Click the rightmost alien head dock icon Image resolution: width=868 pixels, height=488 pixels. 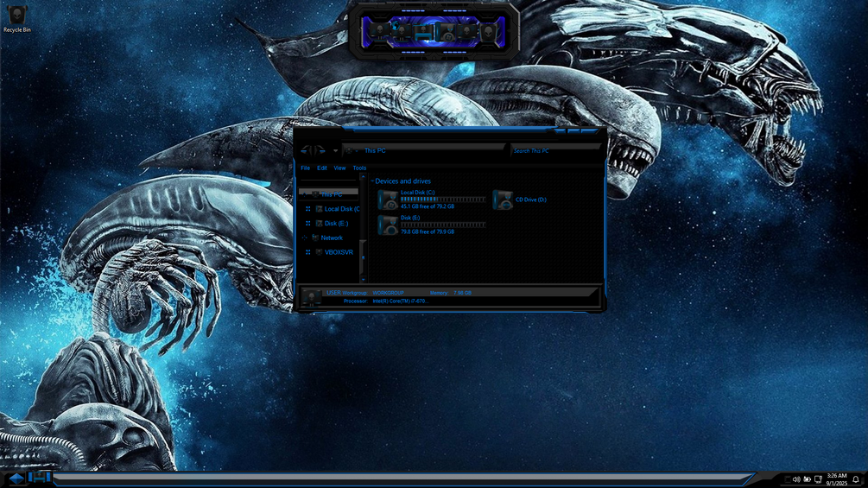pyautogui.click(x=489, y=32)
